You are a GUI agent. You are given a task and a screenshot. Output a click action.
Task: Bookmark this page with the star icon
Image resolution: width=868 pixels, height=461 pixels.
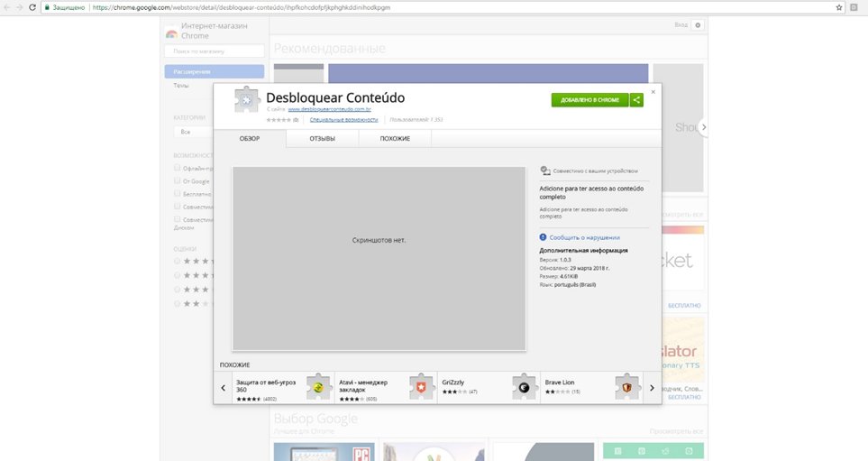coord(838,7)
